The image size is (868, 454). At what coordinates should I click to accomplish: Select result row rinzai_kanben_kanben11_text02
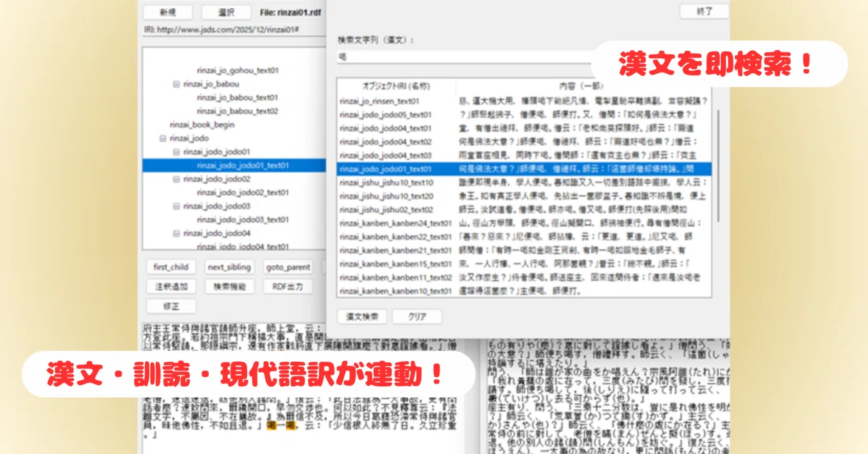(x=524, y=277)
